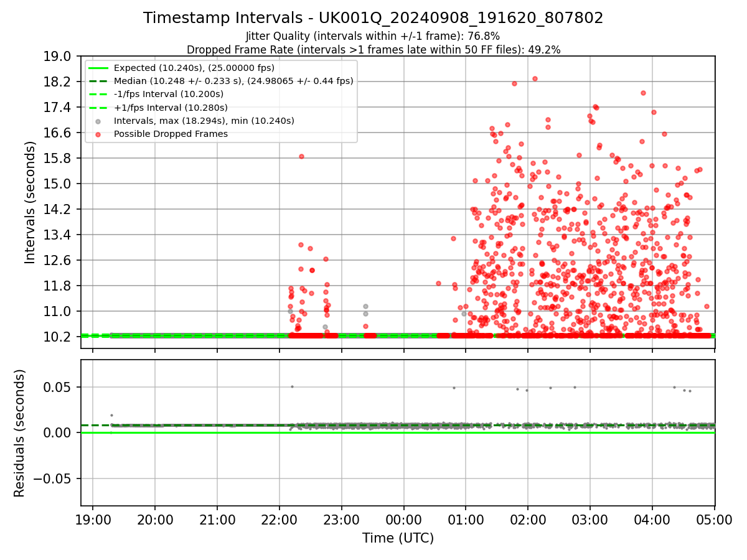Select the "Median (10.248 +/- 0.233 s)" legend entry
Viewport: 747px width, 560px height.
233,81
